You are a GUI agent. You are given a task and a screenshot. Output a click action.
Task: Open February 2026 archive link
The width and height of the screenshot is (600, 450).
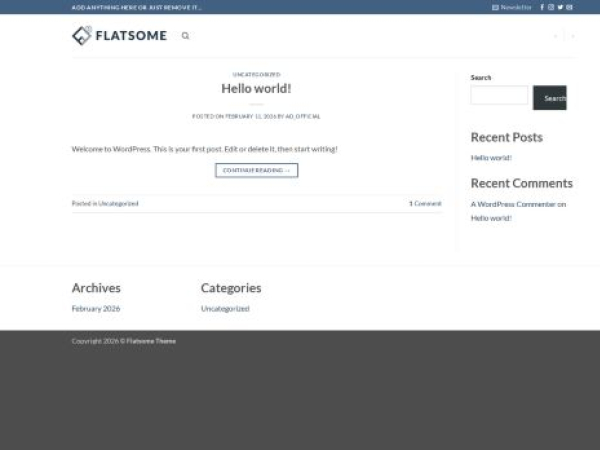pyautogui.click(x=95, y=309)
